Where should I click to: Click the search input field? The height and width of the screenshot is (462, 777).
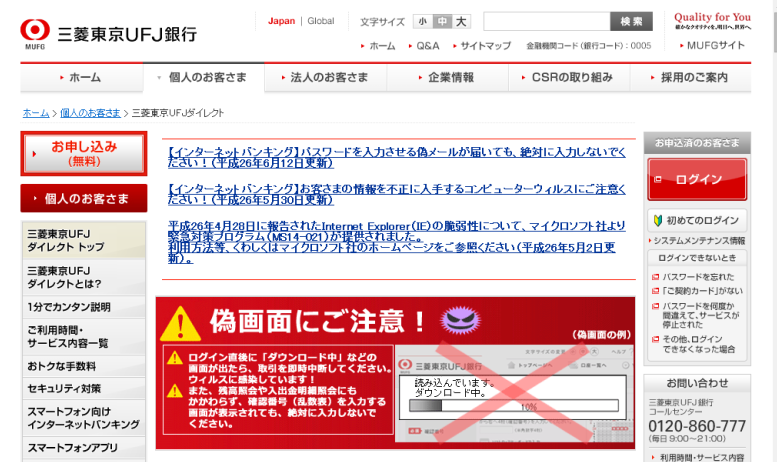coord(547,21)
